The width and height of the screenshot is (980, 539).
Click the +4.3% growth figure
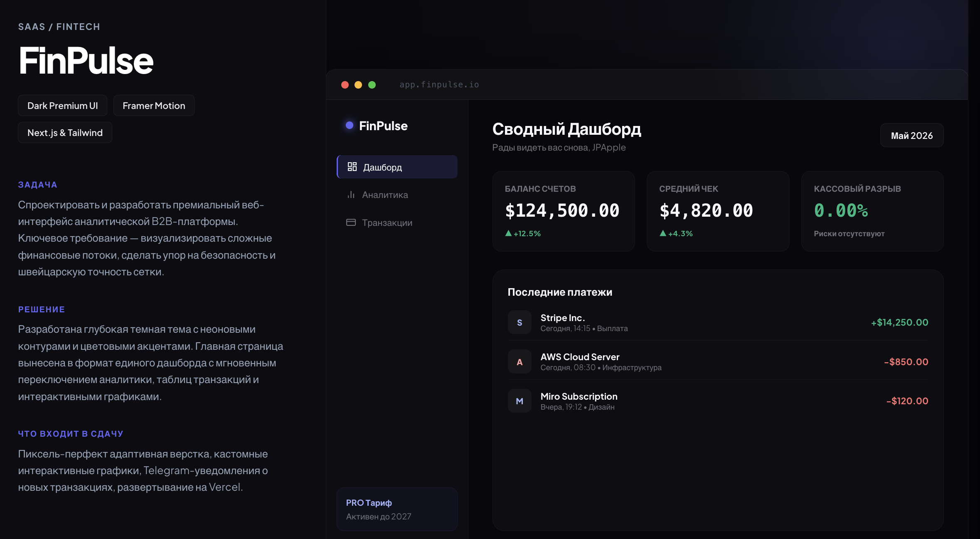[680, 234]
